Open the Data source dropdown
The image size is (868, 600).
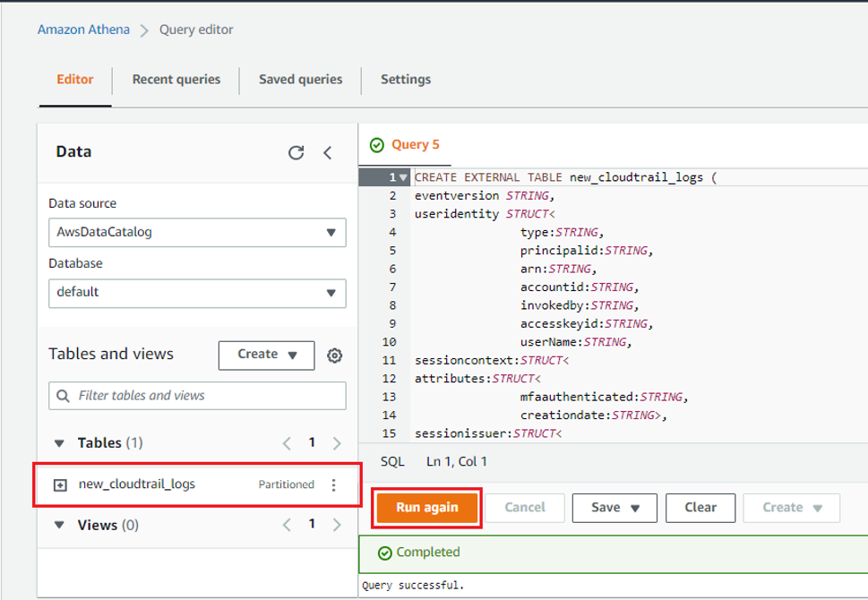(197, 233)
